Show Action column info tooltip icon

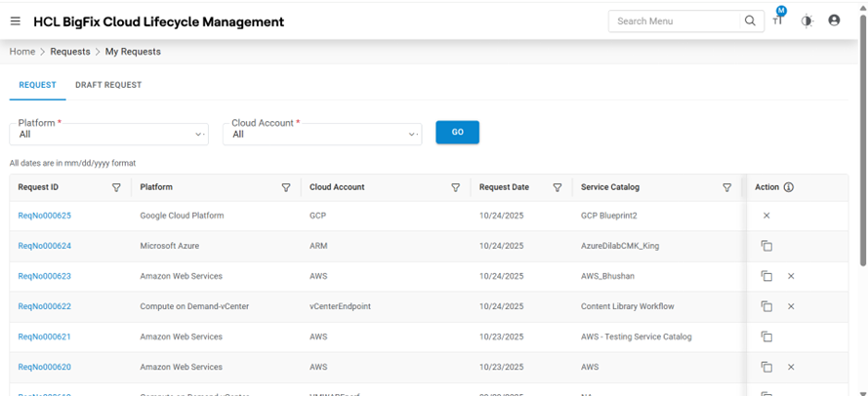[x=789, y=187]
